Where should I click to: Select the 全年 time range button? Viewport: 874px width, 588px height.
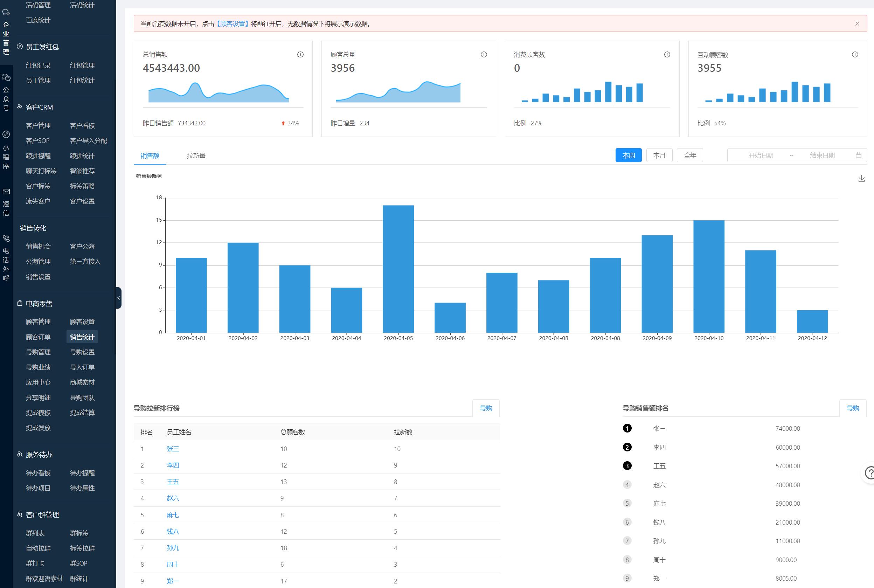(x=689, y=155)
